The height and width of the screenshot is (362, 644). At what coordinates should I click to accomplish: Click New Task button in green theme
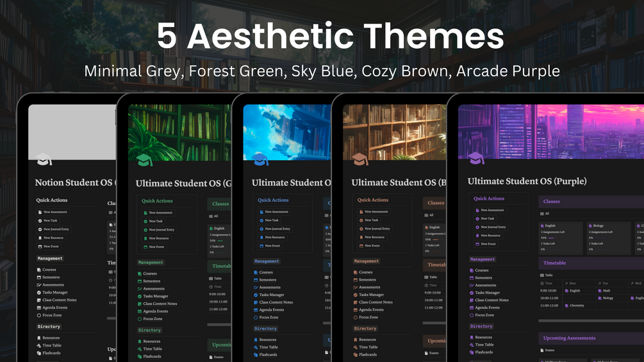click(153, 221)
